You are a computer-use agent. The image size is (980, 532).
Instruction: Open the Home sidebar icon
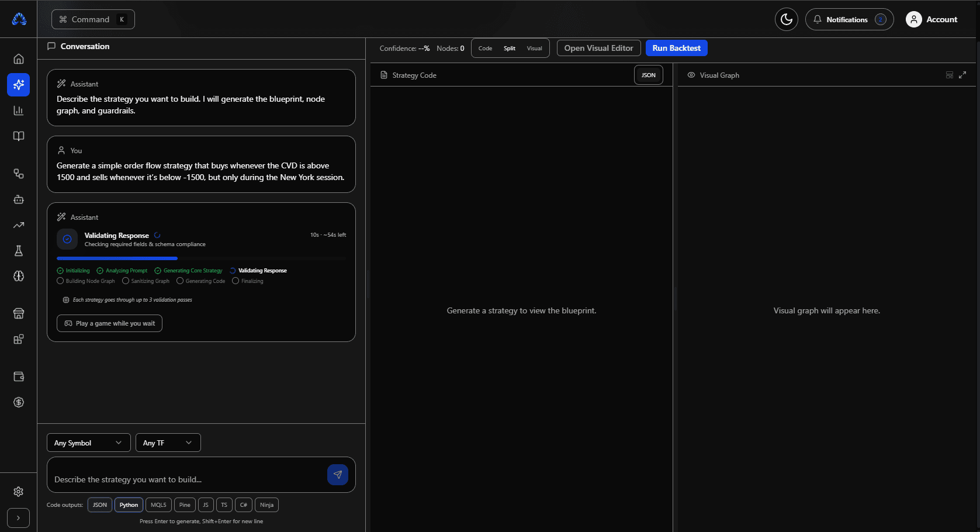pyautogui.click(x=19, y=59)
